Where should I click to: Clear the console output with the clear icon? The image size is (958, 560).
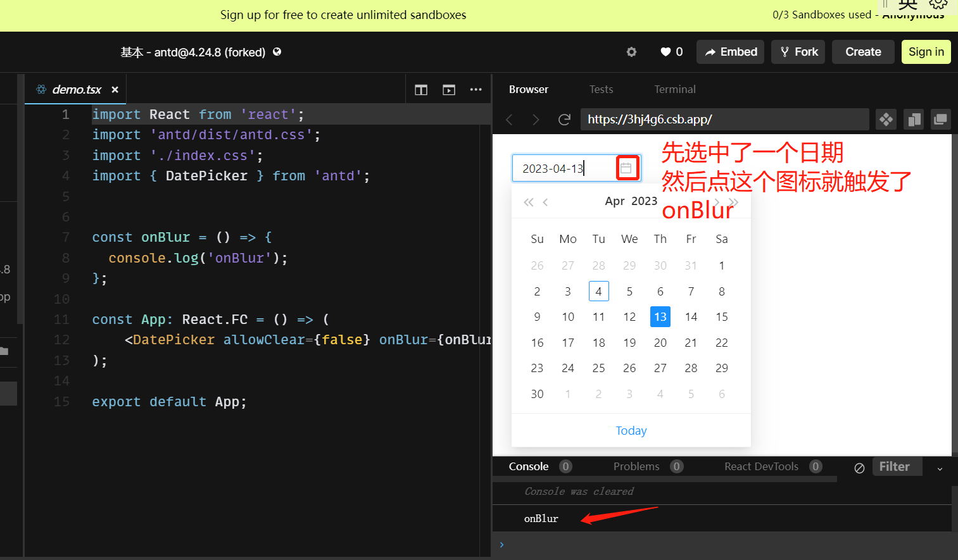tap(859, 468)
